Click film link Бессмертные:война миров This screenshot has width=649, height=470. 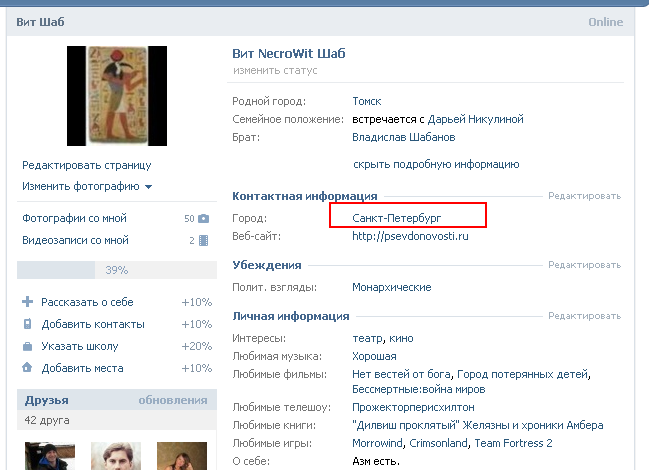(x=418, y=389)
